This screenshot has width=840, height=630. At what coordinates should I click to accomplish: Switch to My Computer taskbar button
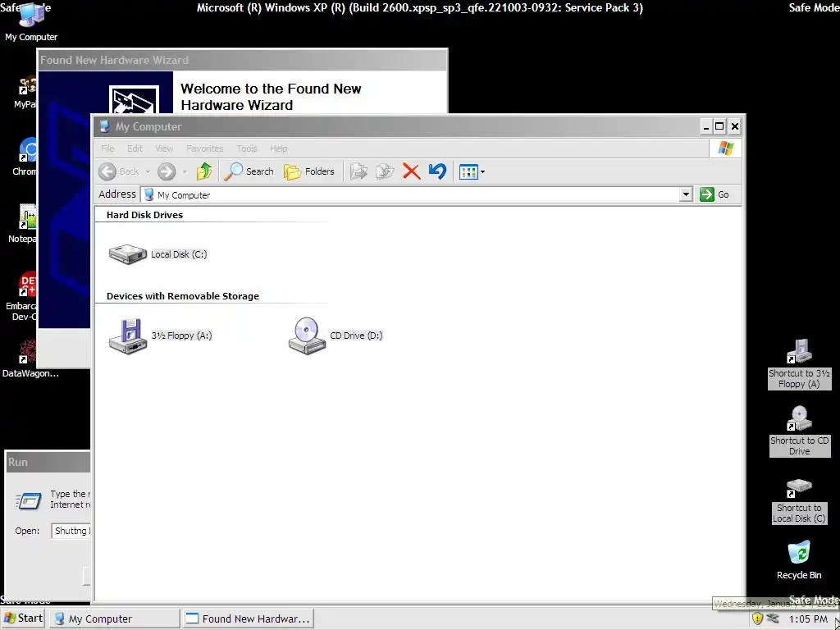click(115, 619)
